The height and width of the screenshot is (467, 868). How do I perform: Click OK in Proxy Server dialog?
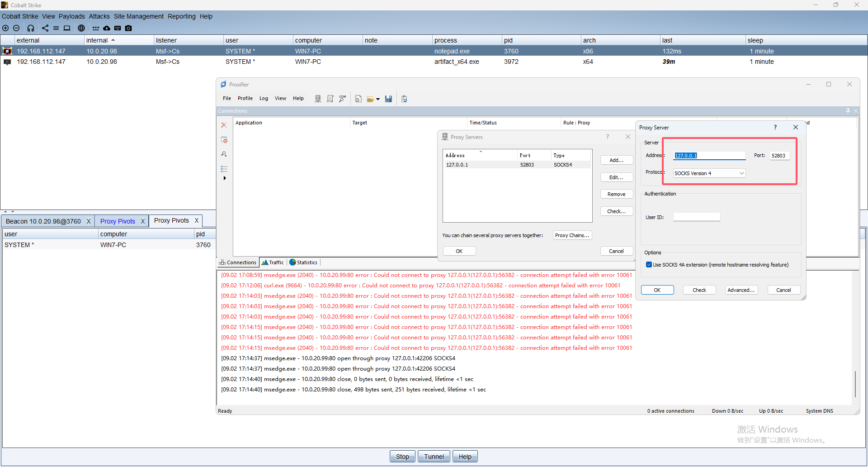click(657, 290)
